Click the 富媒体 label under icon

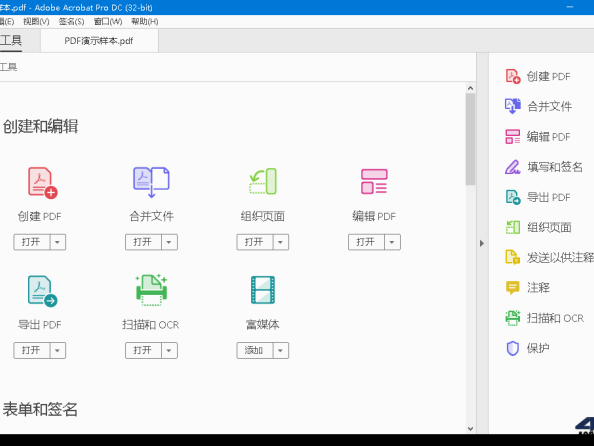pos(263,325)
